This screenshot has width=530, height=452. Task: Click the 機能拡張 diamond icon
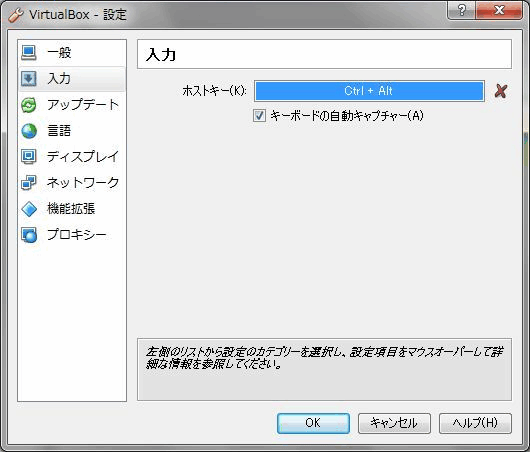click(x=29, y=209)
